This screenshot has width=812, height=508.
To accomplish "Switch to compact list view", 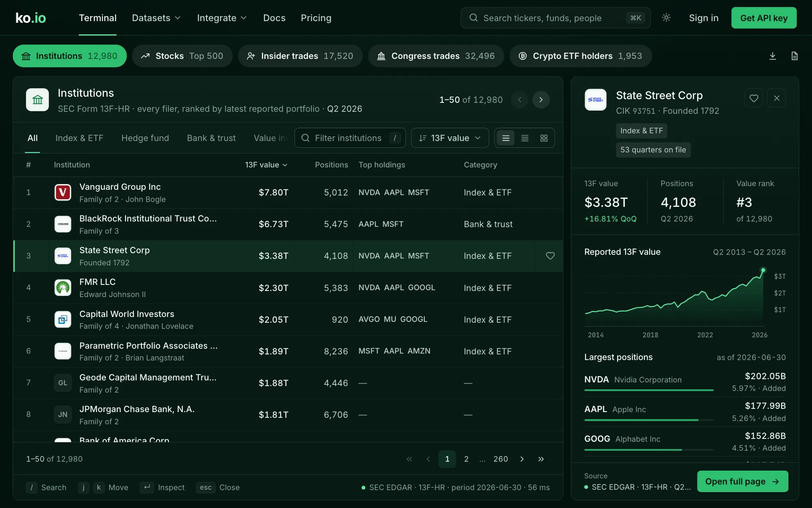I will pyautogui.click(x=525, y=138).
